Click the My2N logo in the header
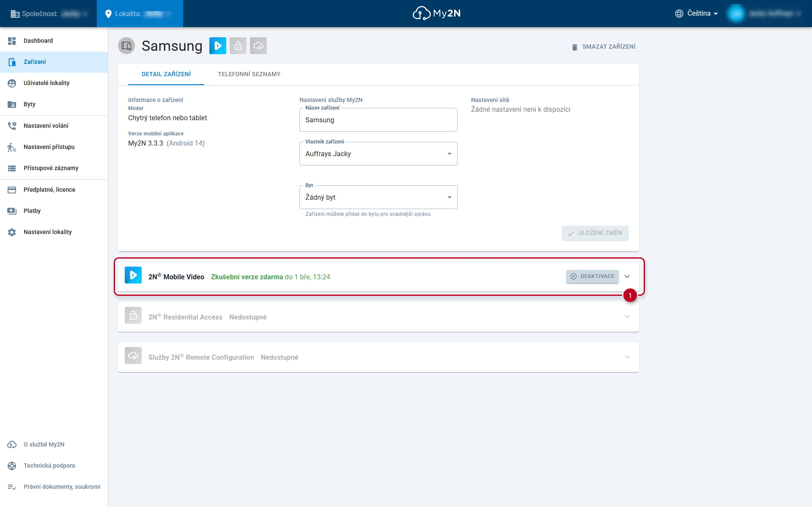Image resolution: width=812 pixels, height=507 pixels. (436, 14)
